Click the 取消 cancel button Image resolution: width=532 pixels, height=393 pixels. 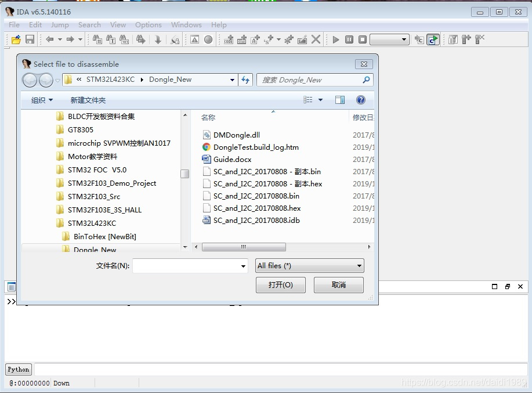339,285
